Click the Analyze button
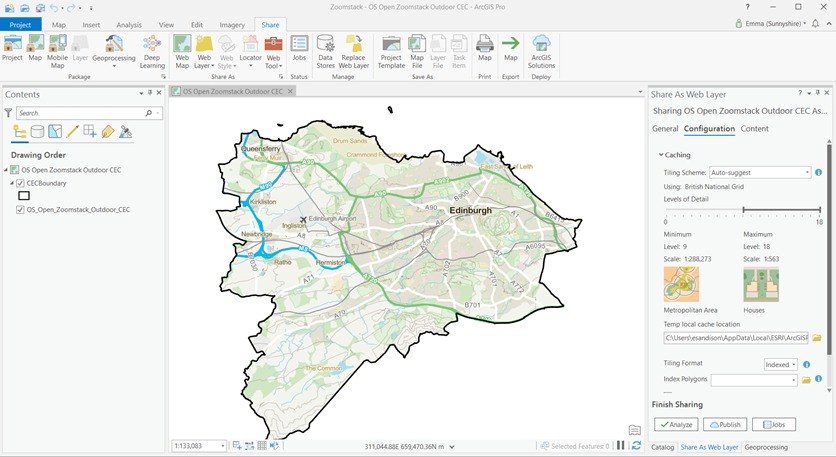 tap(676, 424)
